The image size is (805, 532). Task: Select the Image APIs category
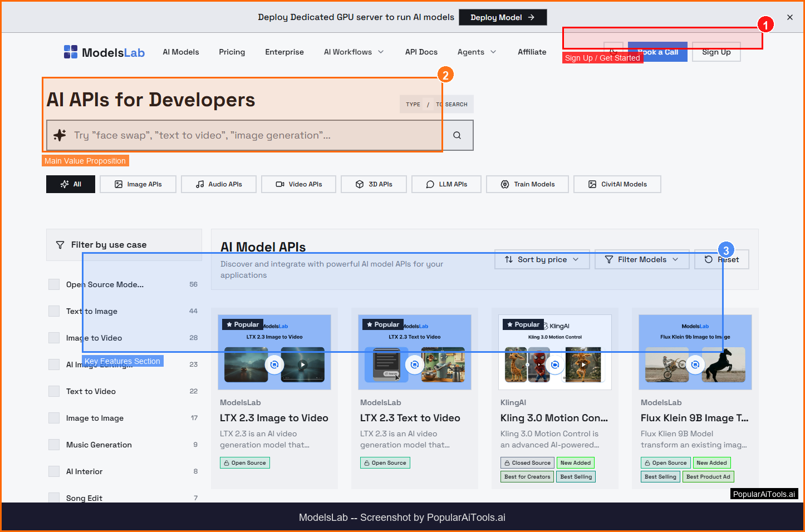coord(138,184)
